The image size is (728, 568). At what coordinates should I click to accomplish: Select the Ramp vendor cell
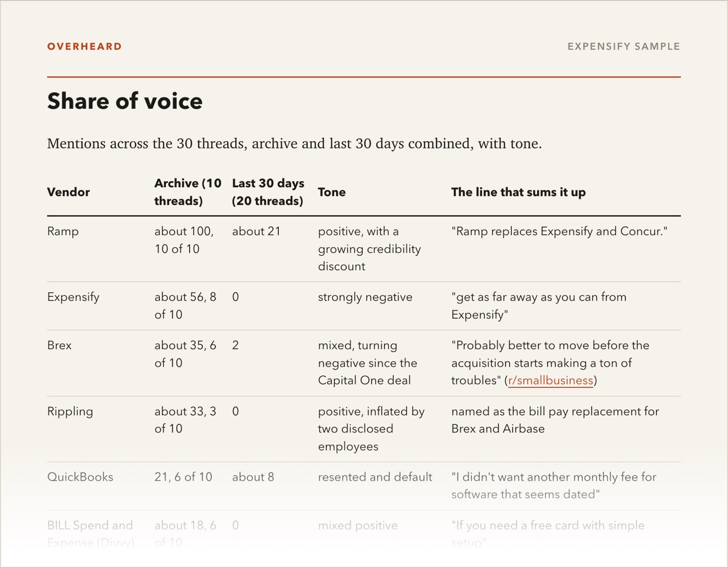pos(63,231)
